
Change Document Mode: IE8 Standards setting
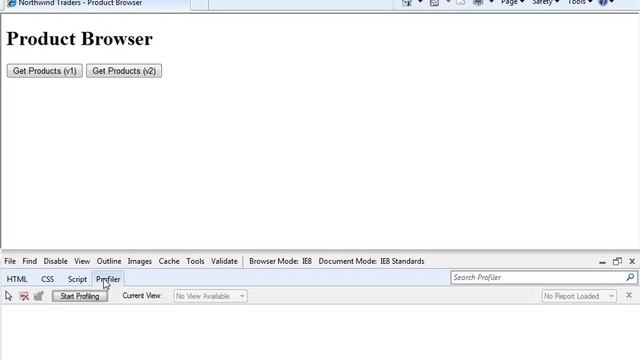pos(371,261)
